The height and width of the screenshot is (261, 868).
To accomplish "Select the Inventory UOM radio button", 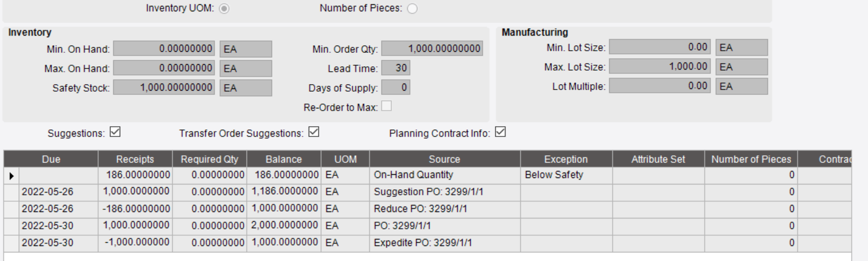I will (x=224, y=9).
